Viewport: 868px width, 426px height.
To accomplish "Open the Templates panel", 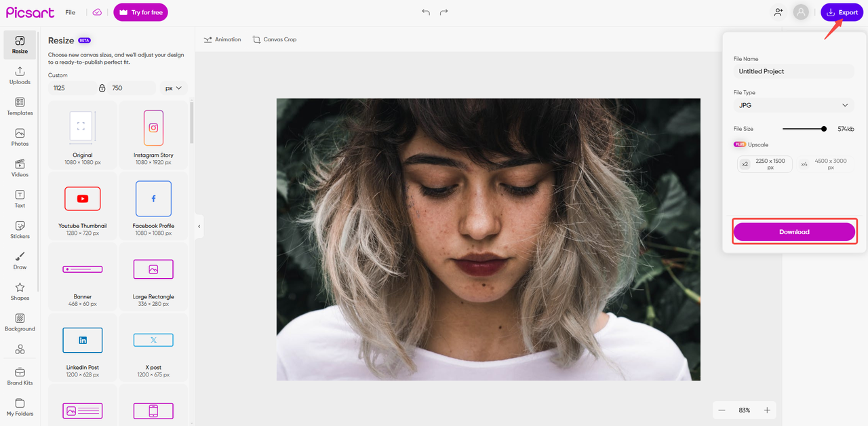I will click(20, 106).
